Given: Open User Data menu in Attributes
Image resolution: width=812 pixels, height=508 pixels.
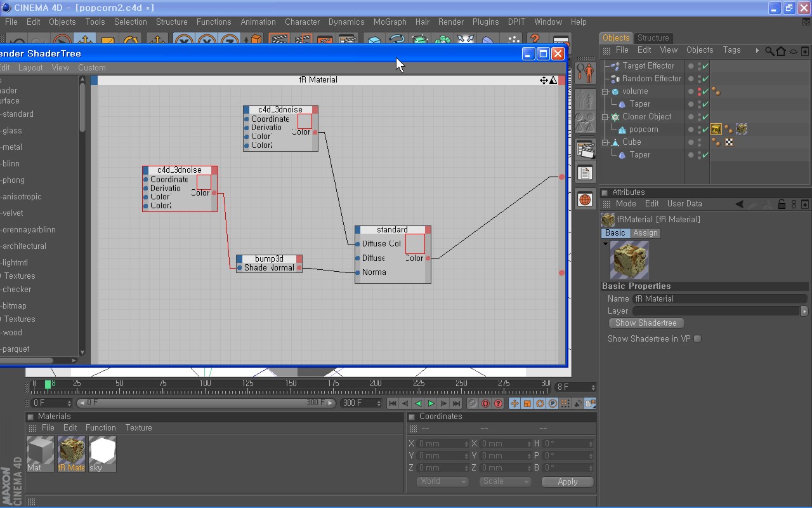Looking at the screenshot, I should point(684,204).
